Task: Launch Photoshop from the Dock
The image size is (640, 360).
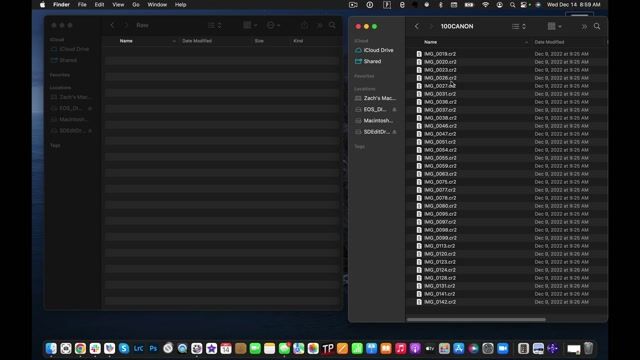Action: coord(153,349)
